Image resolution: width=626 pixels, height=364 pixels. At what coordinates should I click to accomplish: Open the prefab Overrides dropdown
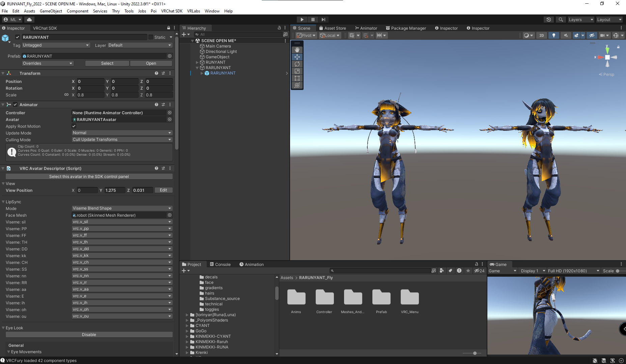pyautogui.click(x=48, y=63)
